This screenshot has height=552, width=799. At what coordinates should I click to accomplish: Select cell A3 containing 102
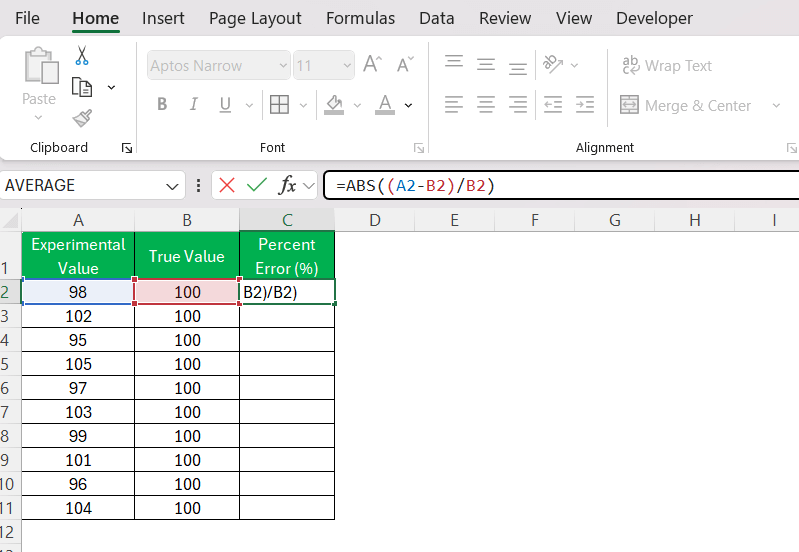point(78,316)
